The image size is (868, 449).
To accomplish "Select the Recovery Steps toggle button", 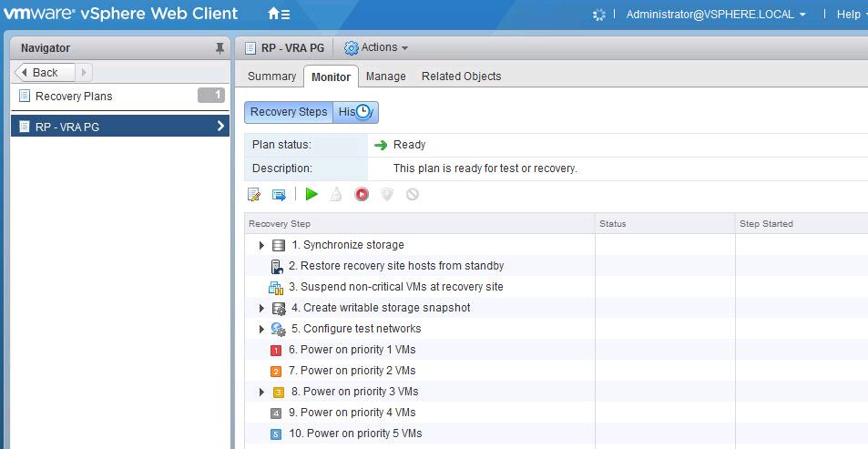I will click(x=289, y=112).
